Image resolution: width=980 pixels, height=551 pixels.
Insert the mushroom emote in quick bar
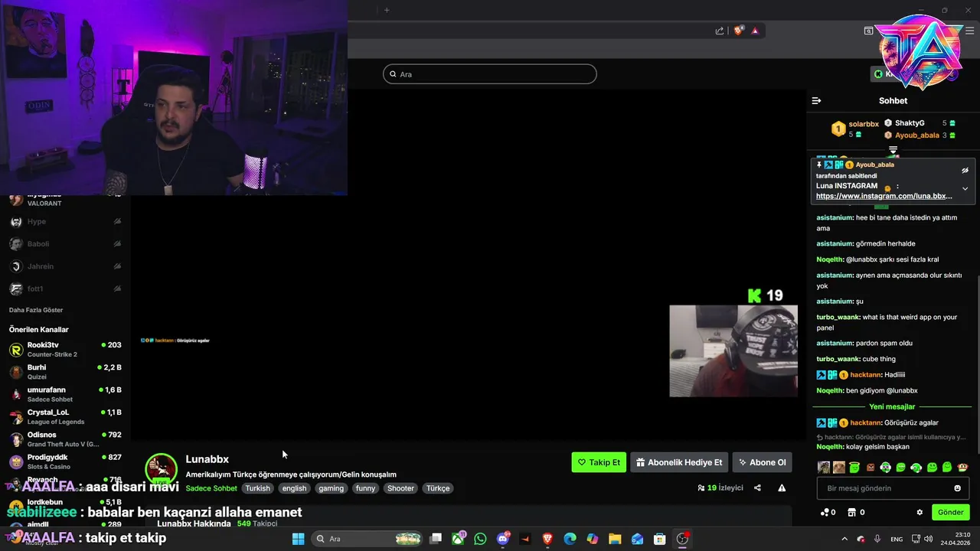[962, 467]
